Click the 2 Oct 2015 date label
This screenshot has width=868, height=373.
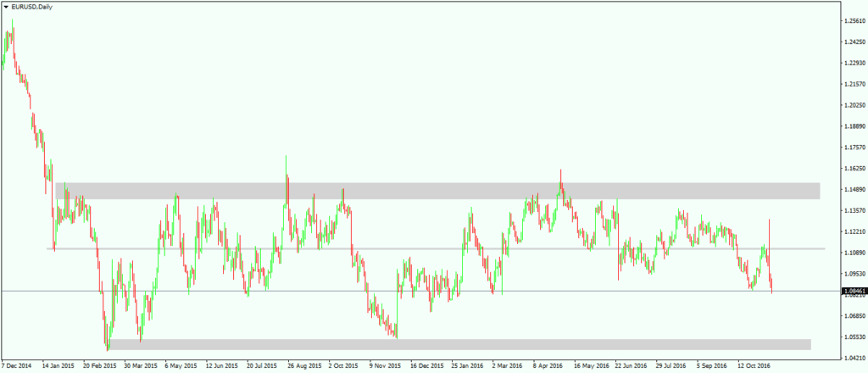pos(345,366)
